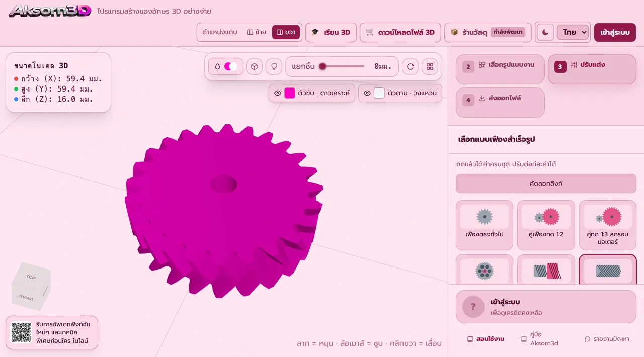Screen dimensions: 644x357
Task: Click the shapes icon on the เลือกรูปแบบงาน step
Action: pos(482,65)
